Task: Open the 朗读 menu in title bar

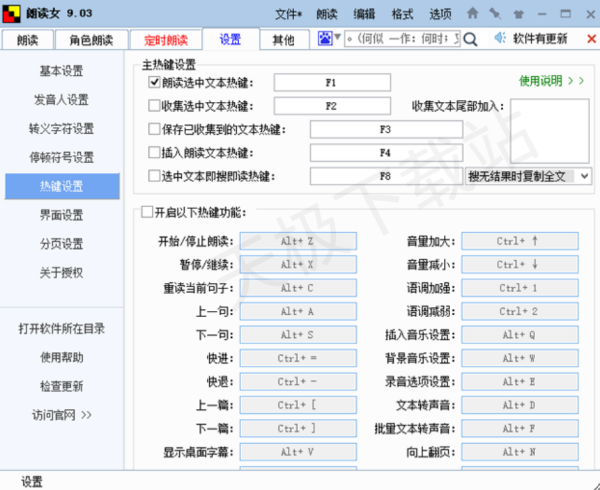Action: 327,14
